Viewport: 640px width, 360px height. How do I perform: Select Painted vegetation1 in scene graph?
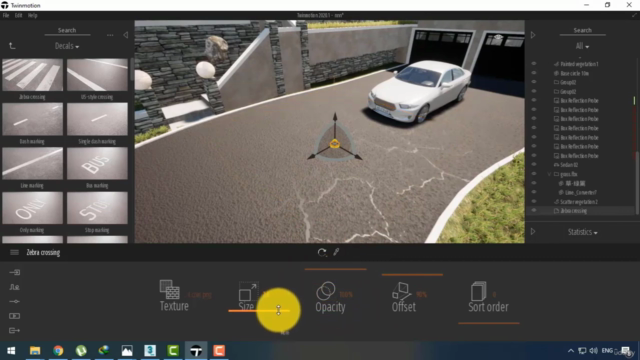click(579, 64)
